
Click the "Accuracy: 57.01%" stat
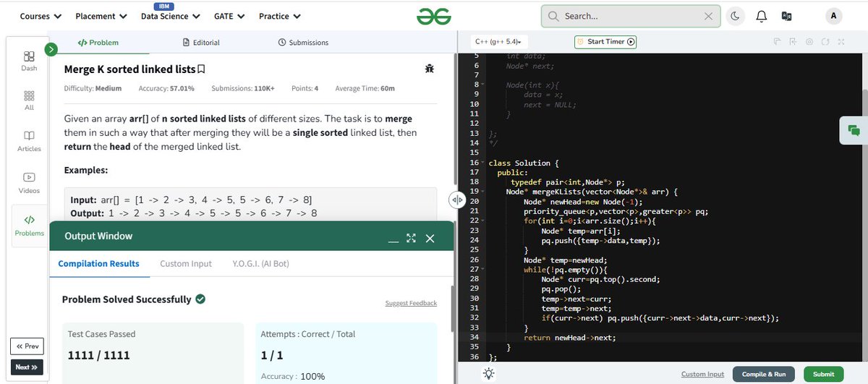[x=166, y=88]
